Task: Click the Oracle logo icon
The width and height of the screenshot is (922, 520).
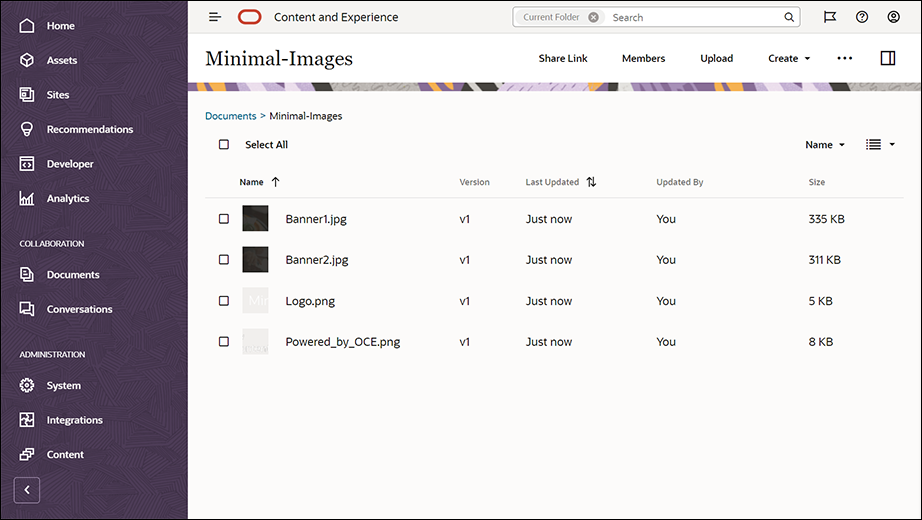Action: (x=249, y=17)
